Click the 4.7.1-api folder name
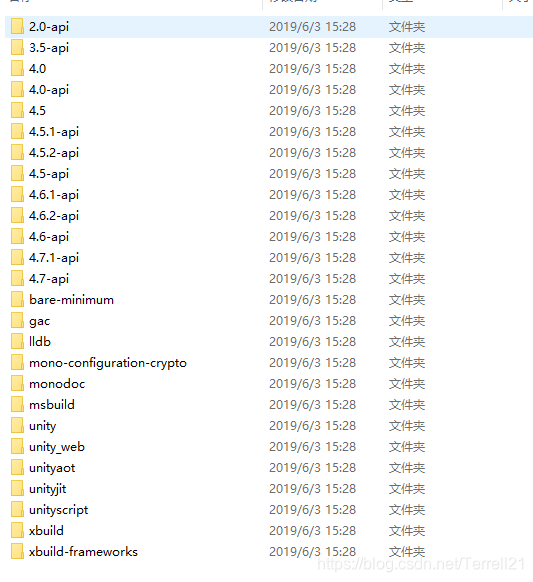 click(x=54, y=258)
